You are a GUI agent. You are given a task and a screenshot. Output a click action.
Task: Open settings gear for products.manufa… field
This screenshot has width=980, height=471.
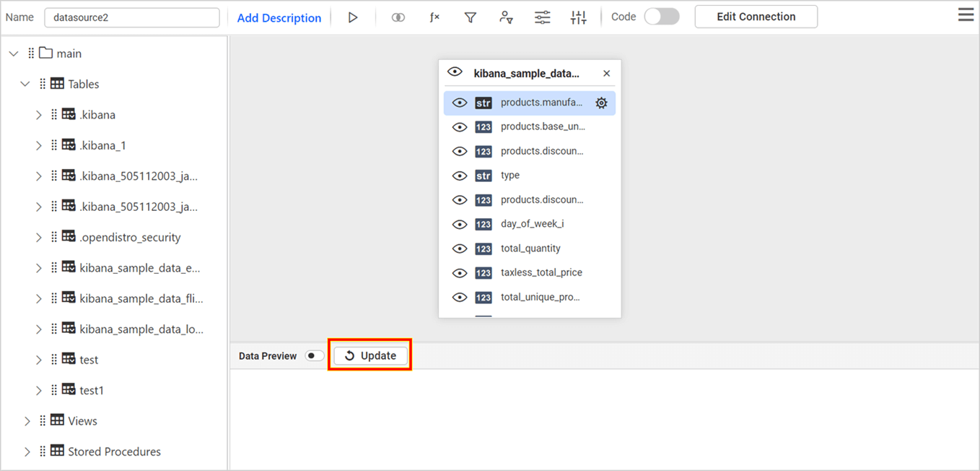tap(601, 103)
